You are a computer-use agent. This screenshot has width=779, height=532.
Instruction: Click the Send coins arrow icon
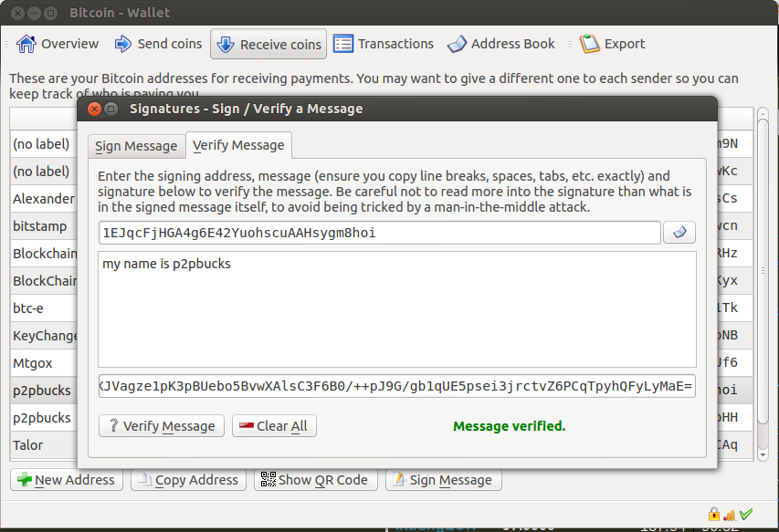tap(122, 44)
